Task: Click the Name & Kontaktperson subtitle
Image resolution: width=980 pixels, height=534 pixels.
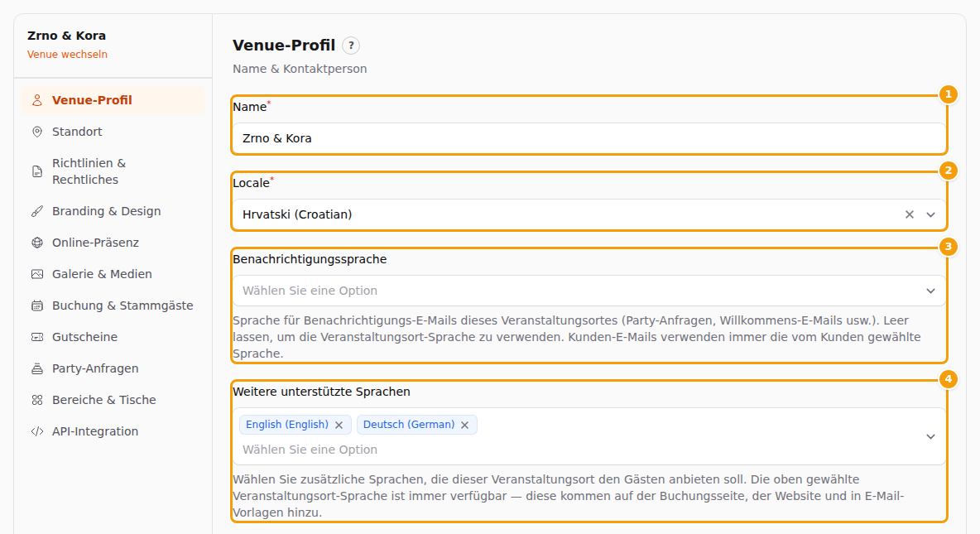Action: [x=300, y=69]
